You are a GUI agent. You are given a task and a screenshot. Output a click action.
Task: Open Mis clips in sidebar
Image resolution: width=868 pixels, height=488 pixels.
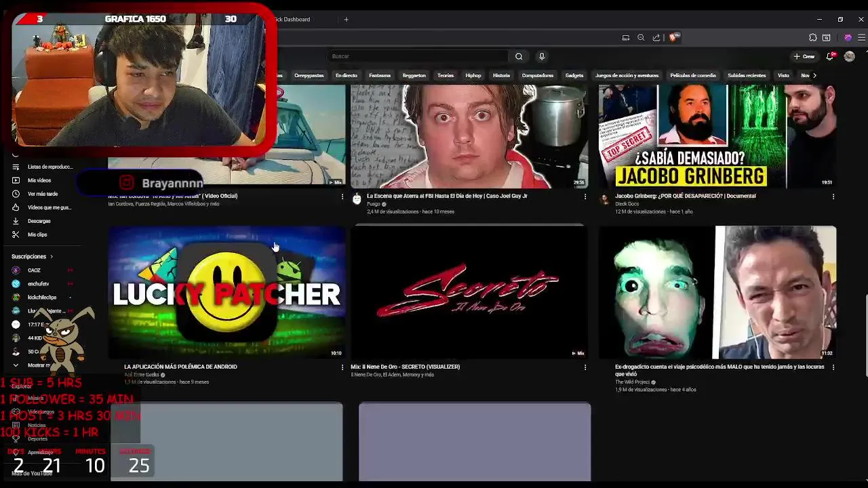coord(42,235)
